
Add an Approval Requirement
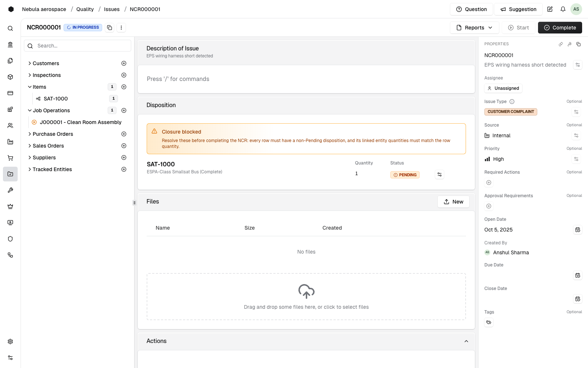tap(489, 206)
